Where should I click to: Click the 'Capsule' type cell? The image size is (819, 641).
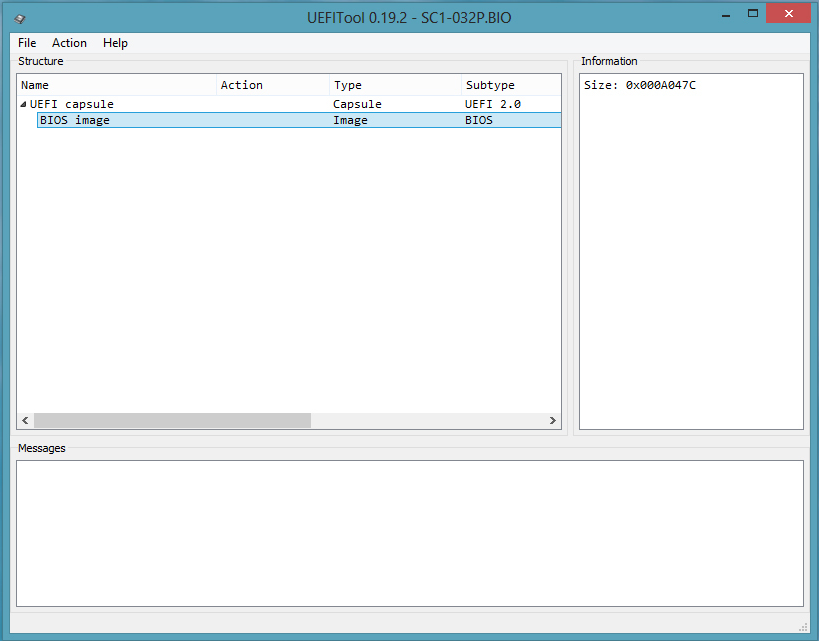click(357, 104)
